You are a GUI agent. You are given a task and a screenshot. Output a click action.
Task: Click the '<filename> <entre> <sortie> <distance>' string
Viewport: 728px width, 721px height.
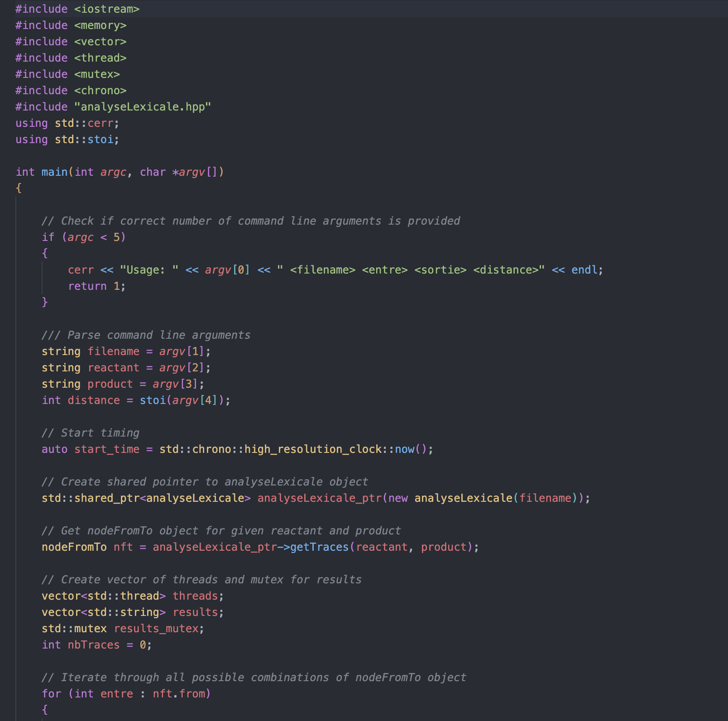[x=411, y=270]
